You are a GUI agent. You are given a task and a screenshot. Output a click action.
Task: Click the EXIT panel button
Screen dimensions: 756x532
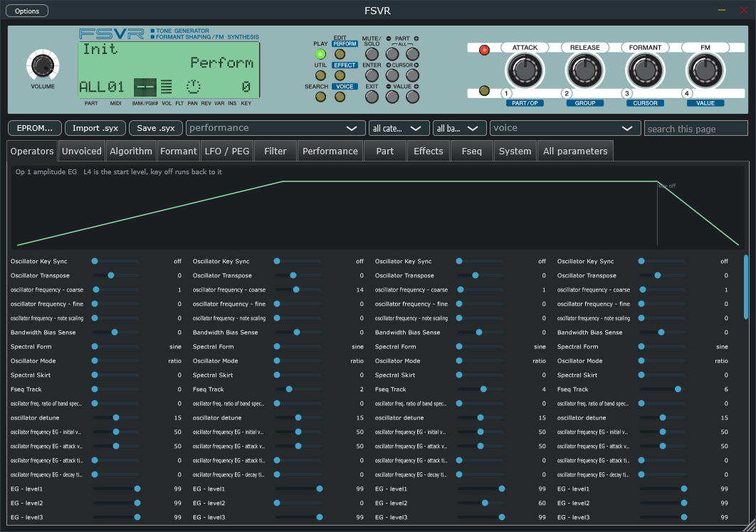click(x=372, y=97)
